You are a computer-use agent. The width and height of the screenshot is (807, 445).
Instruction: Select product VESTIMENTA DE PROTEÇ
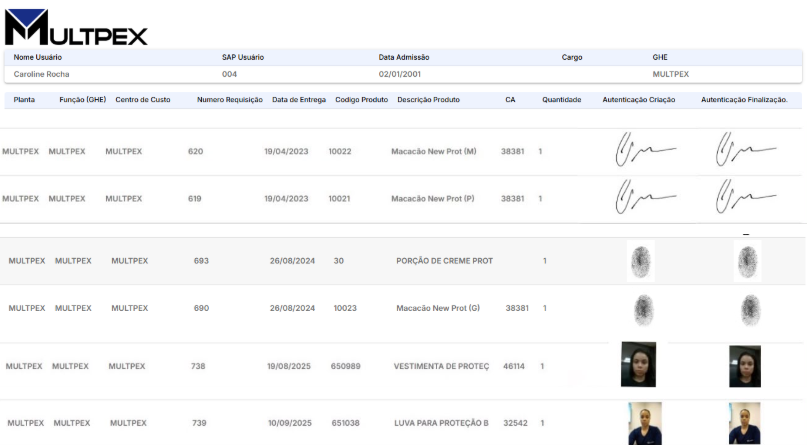click(442, 366)
